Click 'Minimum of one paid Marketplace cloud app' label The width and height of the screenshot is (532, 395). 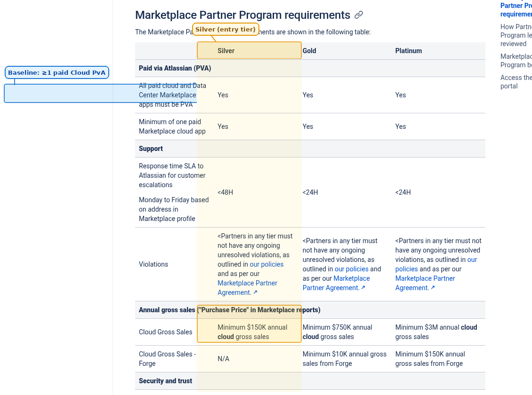pos(172,126)
